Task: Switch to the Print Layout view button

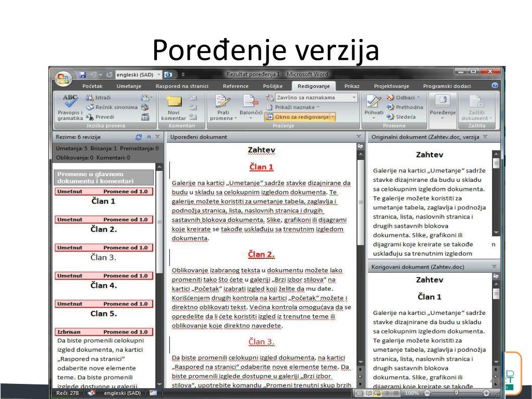Action: (360, 393)
